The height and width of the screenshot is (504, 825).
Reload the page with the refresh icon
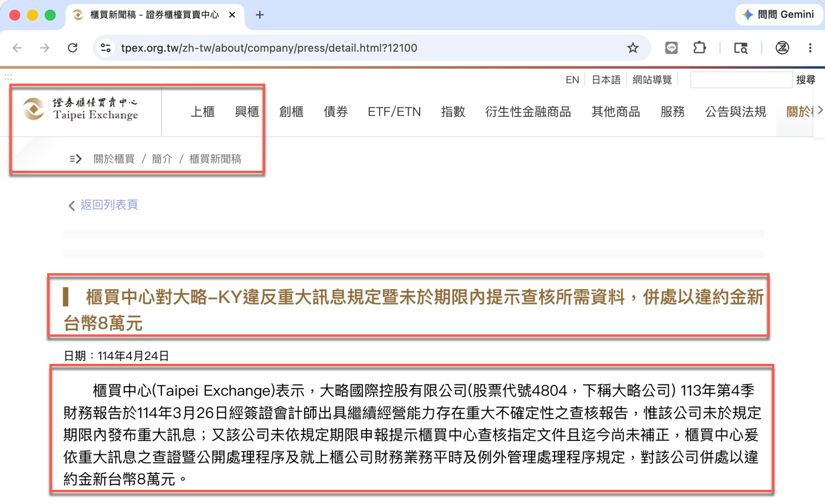coord(72,48)
